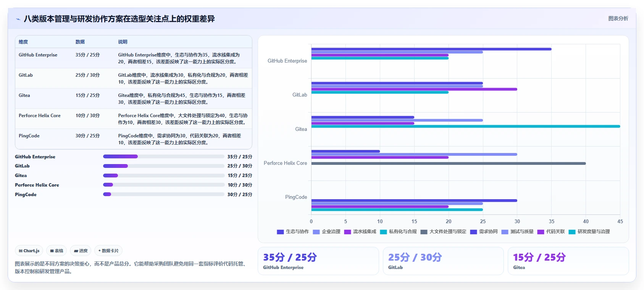Toggle 代码关联 legend item
Image resolution: width=644 pixels, height=290 pixels.
551,232
